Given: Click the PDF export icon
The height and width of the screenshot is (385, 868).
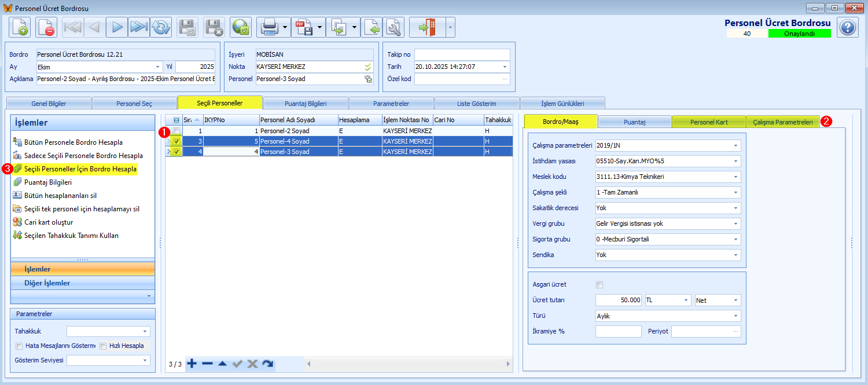Looking at the screenshot, I should point(304,27).
